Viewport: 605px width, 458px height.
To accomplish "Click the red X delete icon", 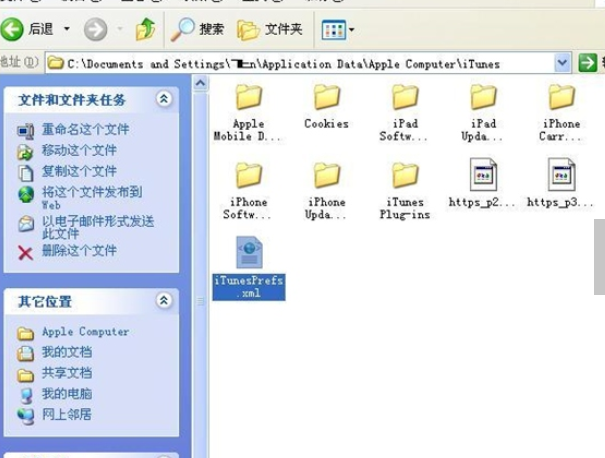I will [x=25, y=253].
